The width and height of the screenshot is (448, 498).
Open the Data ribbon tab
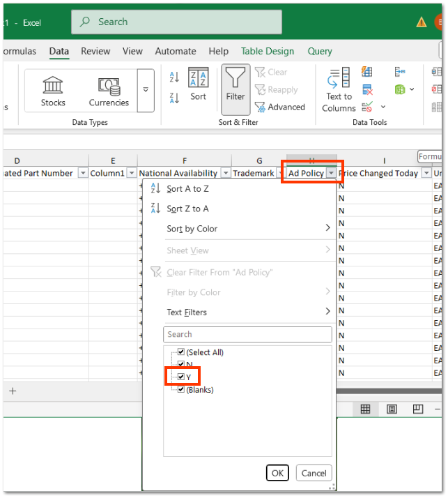pyautogui.click(x=59, y=51)
